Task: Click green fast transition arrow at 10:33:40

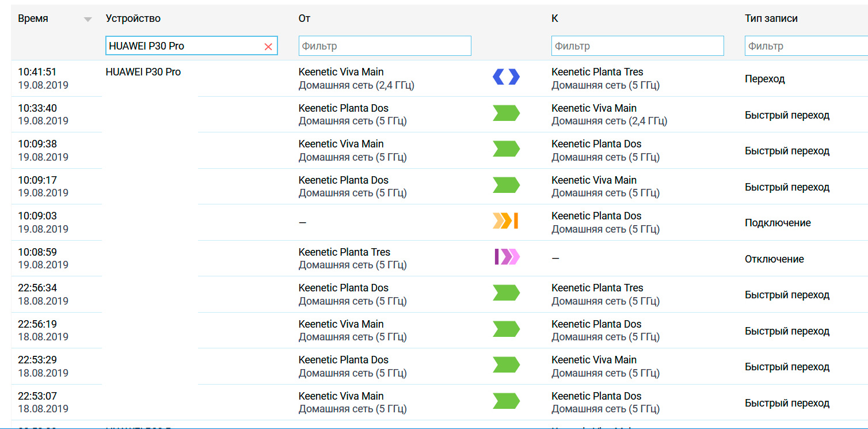Action: pyautogui.click(x=506, y=113)
